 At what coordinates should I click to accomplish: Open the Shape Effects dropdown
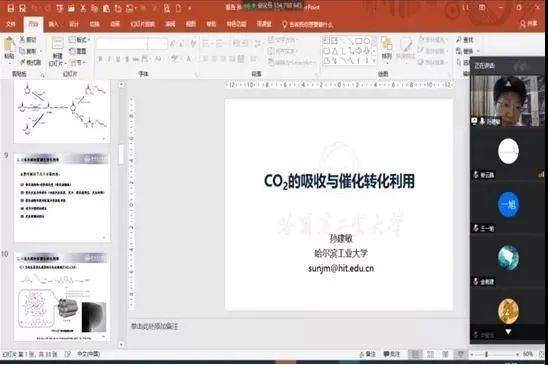(432, 62)
